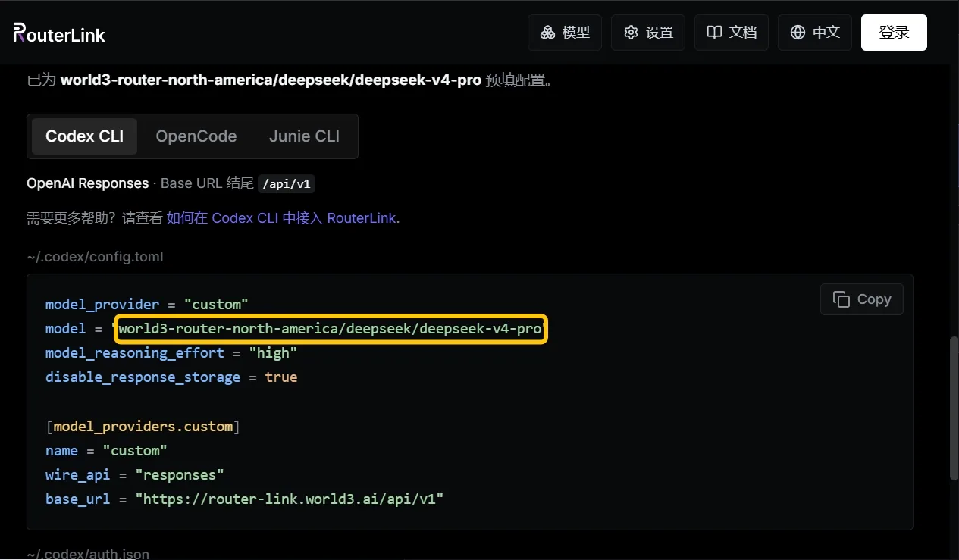This screenshot has width=959, height=560.
Task: Click the wire_api = "responses" line
Action: [x=135, y=475]
